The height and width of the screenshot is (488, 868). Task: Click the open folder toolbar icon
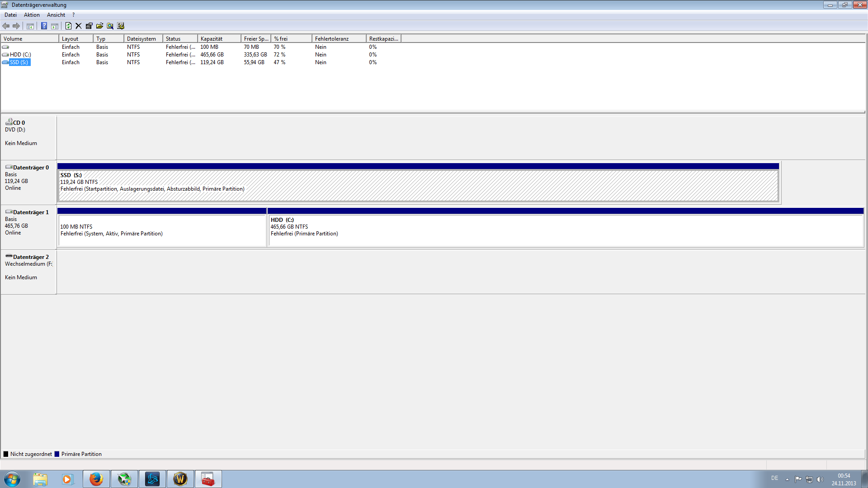point(99,26)
